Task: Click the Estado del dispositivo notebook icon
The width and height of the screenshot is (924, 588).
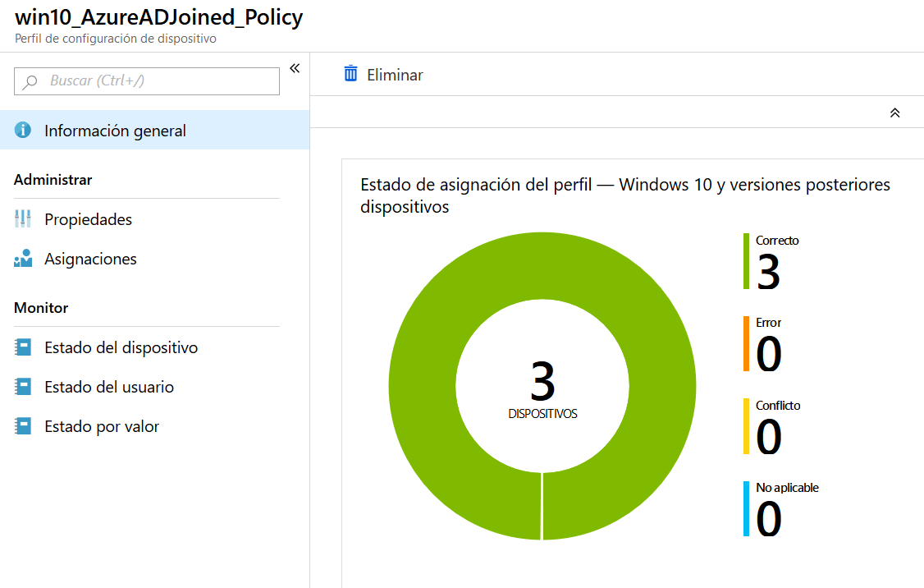Action: (23, 347)
